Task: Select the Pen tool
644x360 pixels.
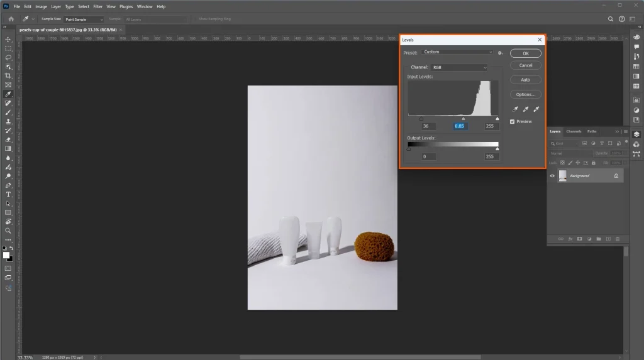Action: [8, 185]
